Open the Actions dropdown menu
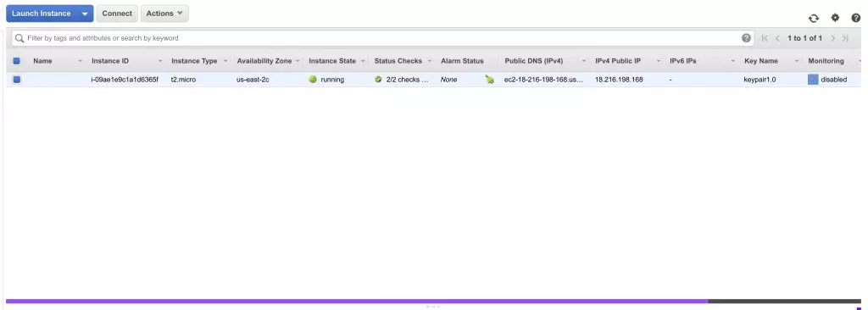Screen dimensions: 868x310 coord(164,14)
